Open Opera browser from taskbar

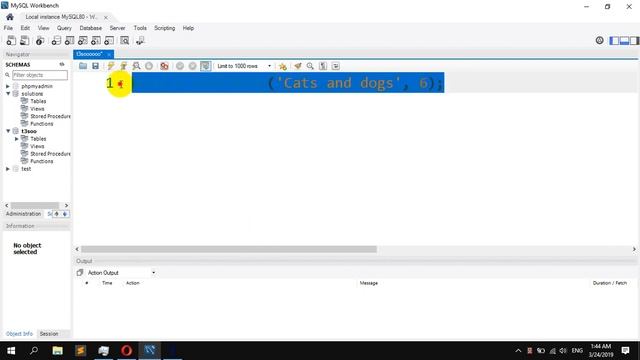tap(127, 351)
